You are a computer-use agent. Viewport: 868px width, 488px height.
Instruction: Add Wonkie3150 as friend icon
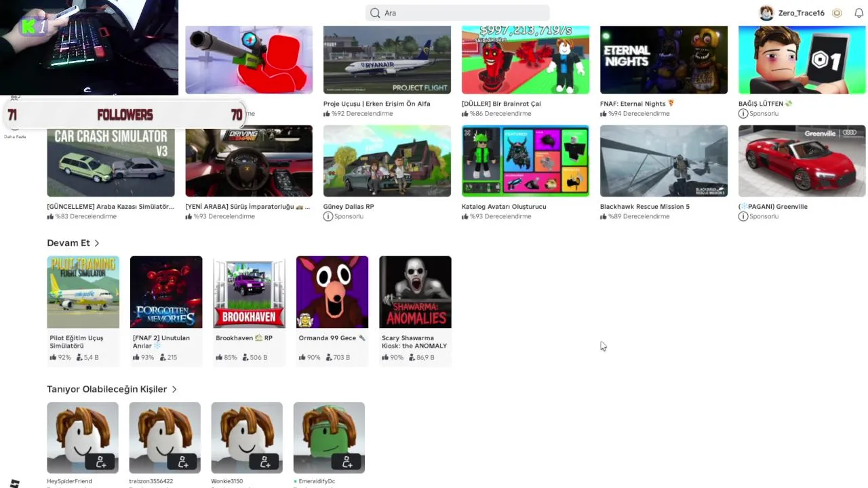tap(264, 462)
